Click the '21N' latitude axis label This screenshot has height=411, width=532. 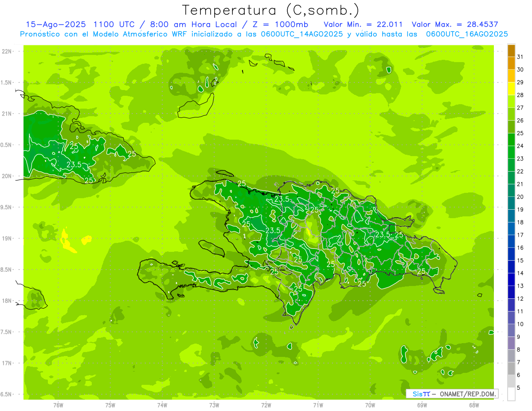[7, 114]
